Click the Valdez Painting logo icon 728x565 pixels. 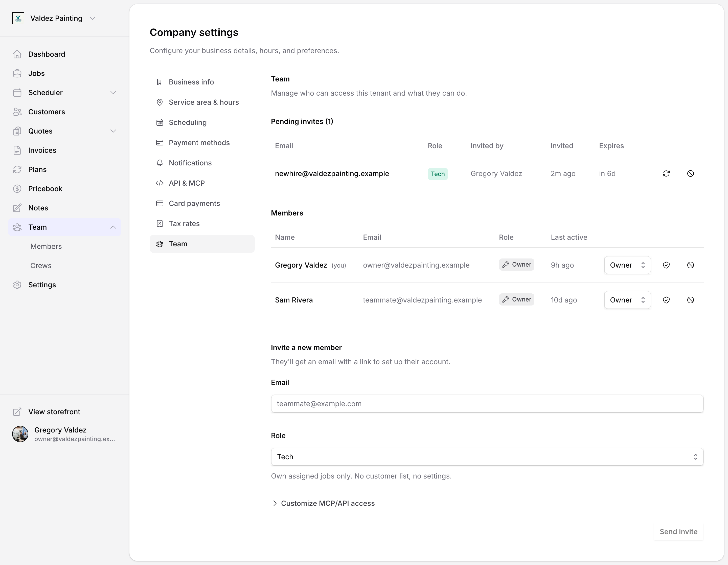point(18,18)
